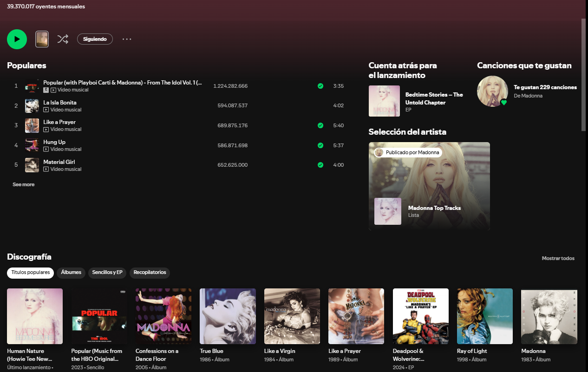Open Madonna Top Tracks playlist

pyautogui.click(x=434, y=208)
